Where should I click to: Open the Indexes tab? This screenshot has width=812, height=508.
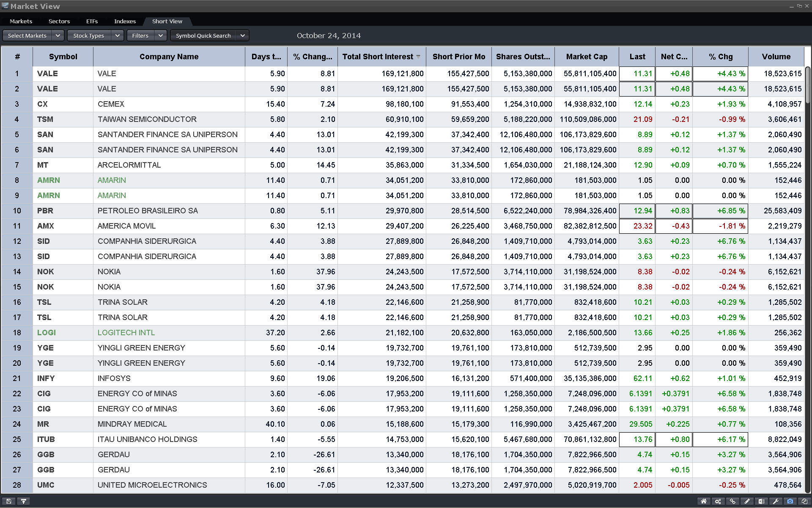pyautogui.click(x=125, y=21)
